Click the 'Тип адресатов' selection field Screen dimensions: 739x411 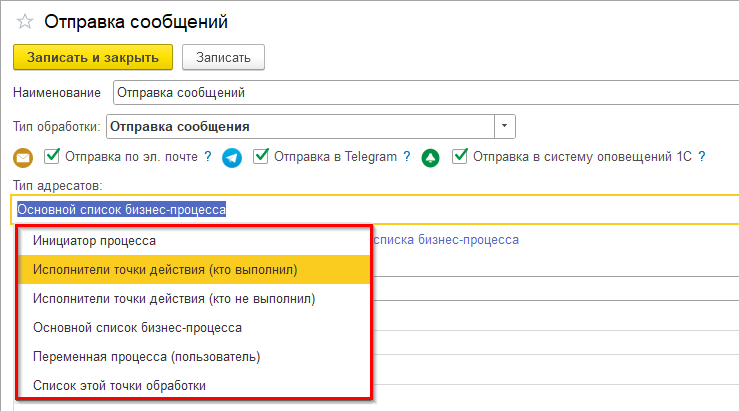coord(370,209)
